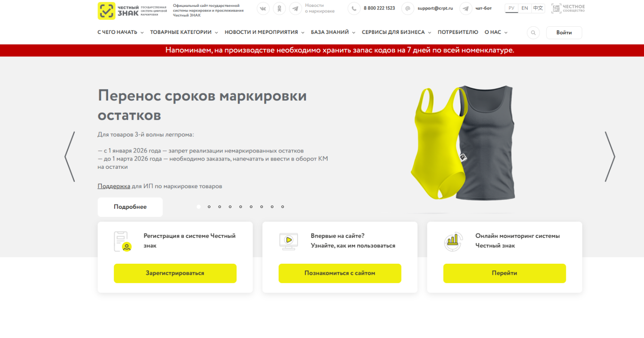
Task: Open the Telegram чат-бот icon
Action: tap(466, 9)
